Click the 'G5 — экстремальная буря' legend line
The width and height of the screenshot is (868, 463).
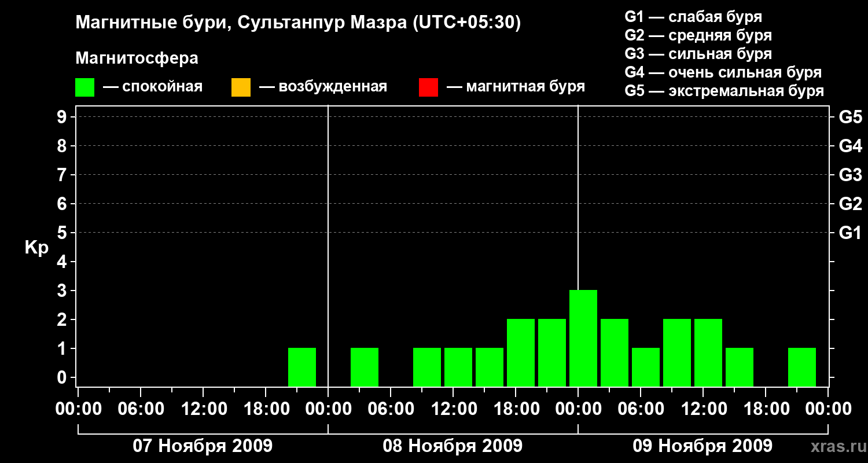click(x=724, y=91)
